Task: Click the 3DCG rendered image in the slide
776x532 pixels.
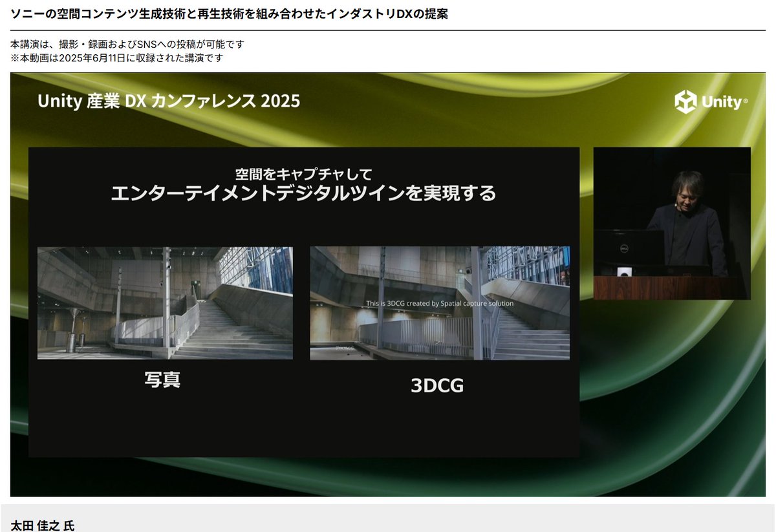Action: click(440, 303)
